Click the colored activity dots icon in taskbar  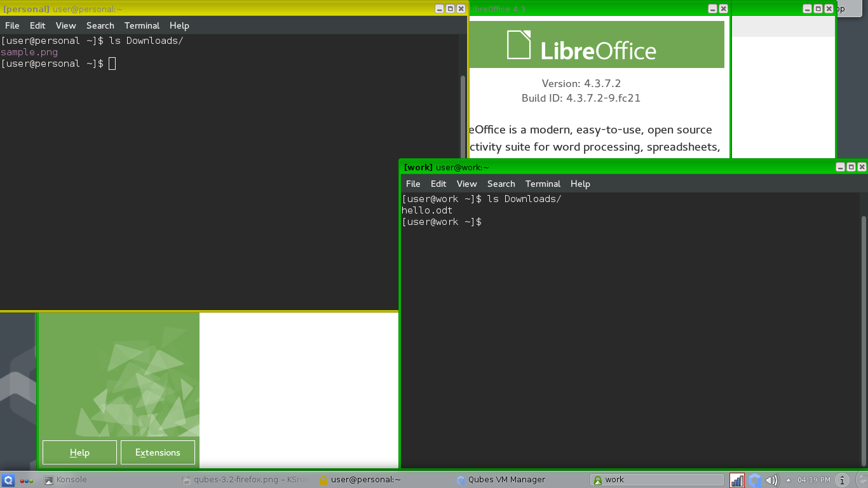(27, 480)
